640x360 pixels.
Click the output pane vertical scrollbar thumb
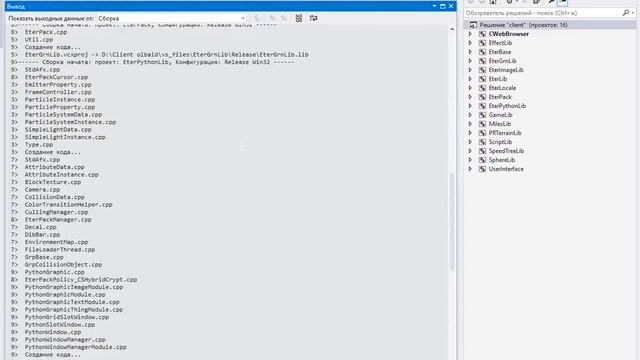pos(452,221)
